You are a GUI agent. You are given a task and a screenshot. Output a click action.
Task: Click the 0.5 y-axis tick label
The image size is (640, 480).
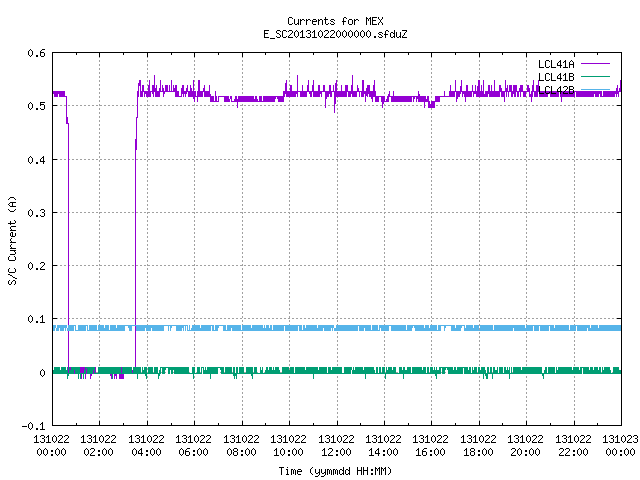pos(36,106)
